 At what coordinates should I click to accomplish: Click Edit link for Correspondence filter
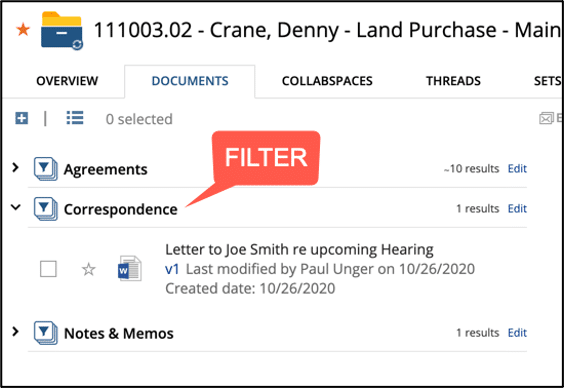pyautogui.click(x=517, y=208)
